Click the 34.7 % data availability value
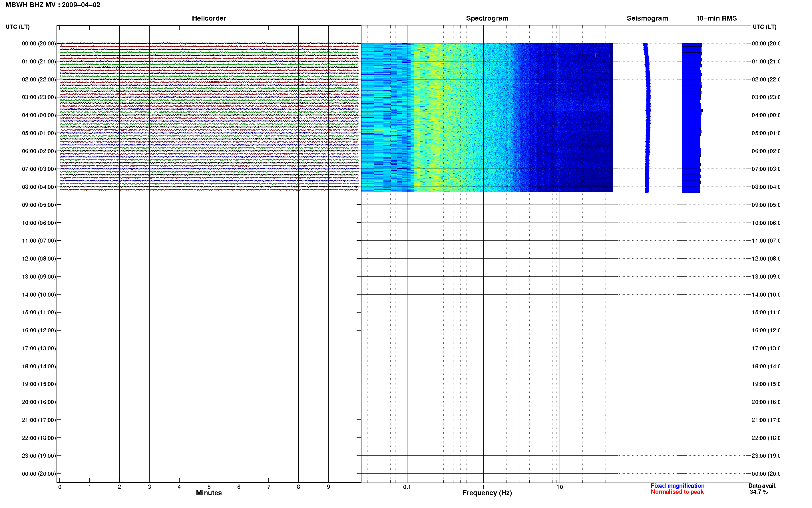Screen dimensions: 812x508 (759, 492)
